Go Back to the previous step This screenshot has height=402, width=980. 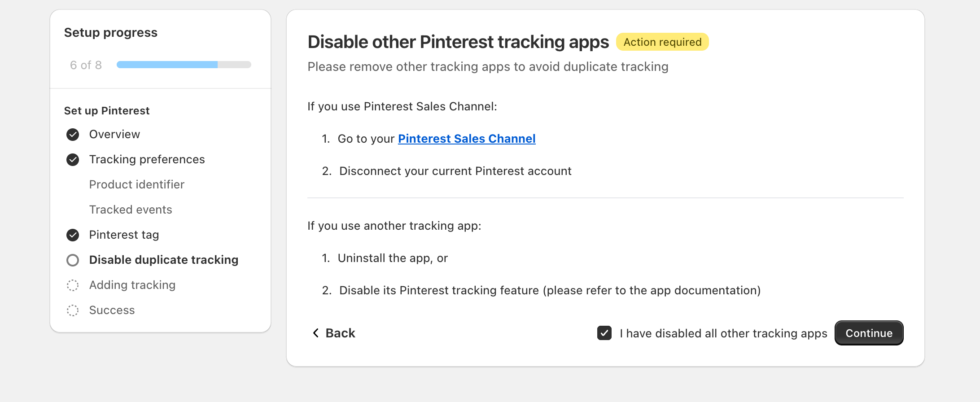pos(340,333)
